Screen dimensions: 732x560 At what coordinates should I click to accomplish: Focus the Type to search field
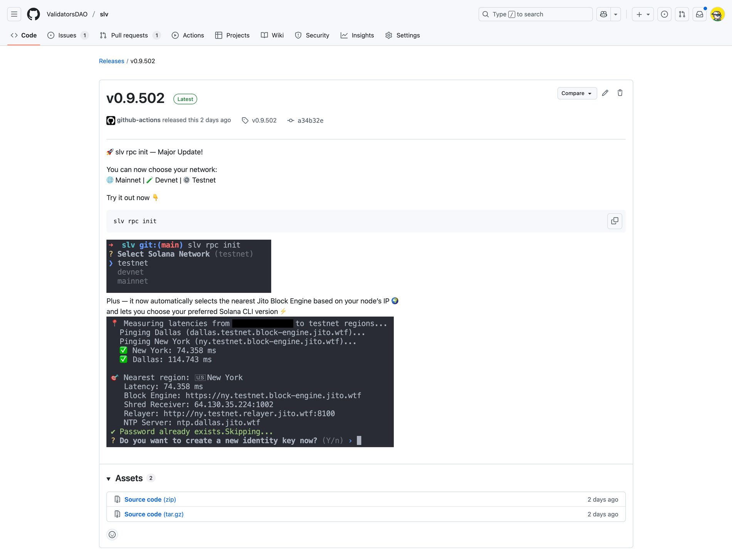pos(535,14)
